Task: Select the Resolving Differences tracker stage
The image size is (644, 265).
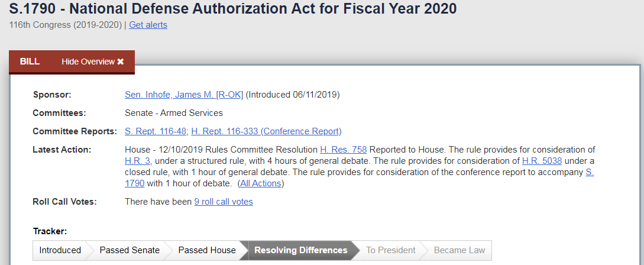Action: (300, 250)
